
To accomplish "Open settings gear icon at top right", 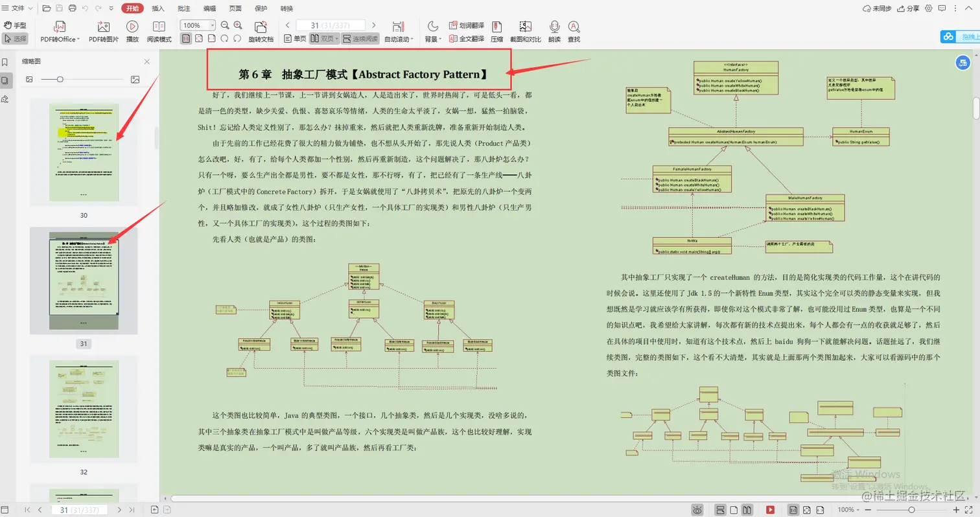I will (x=929, y=8).
